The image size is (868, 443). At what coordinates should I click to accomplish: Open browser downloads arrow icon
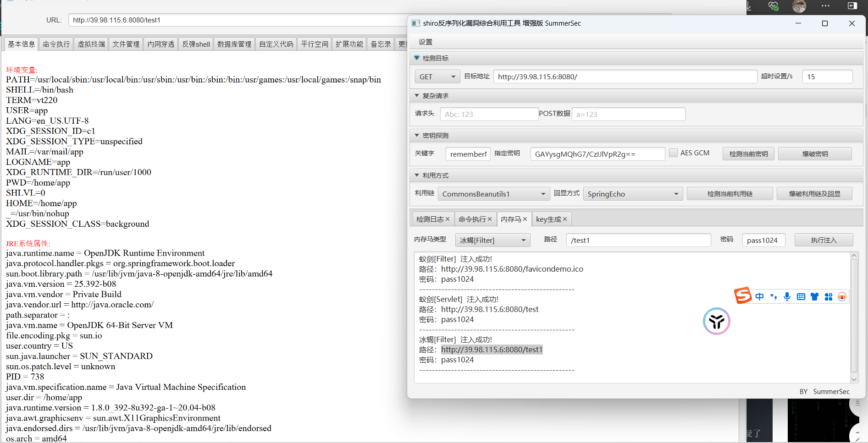(748, 5)
